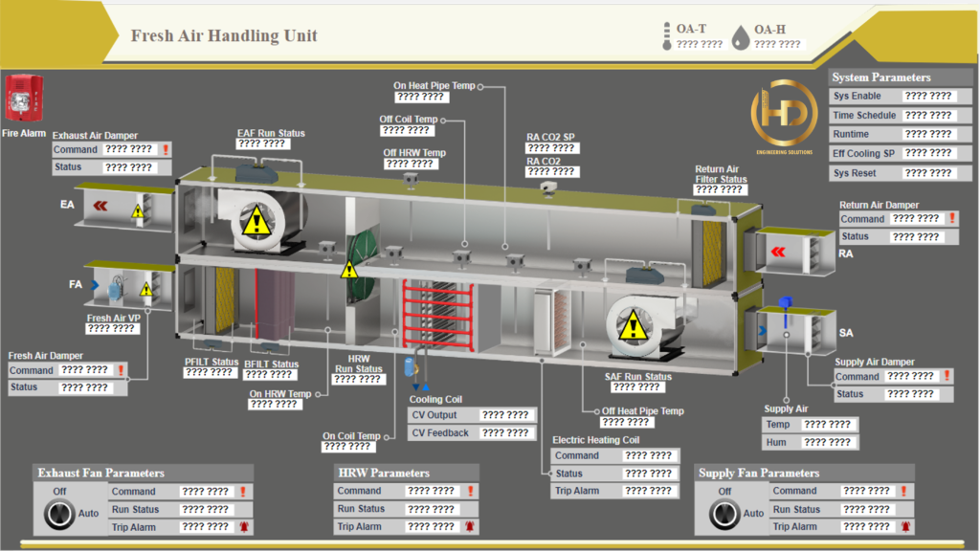Click the Eff Cooling SP value field

click(x=927, y=154)
